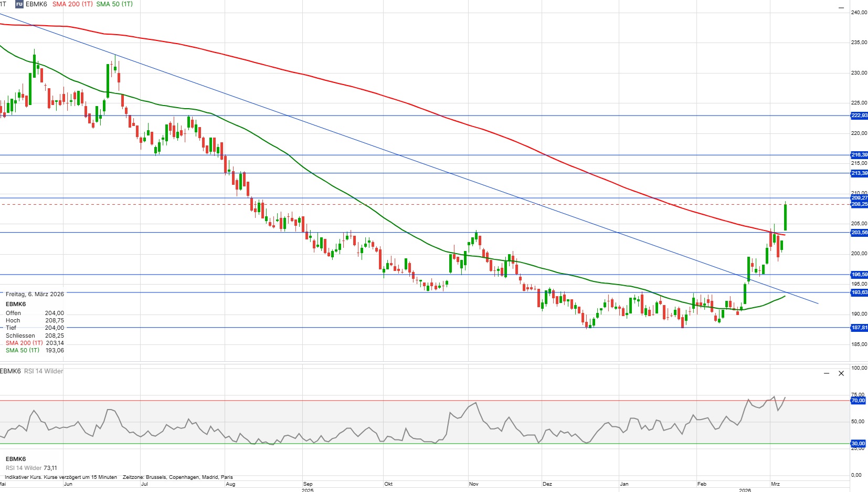Select the RSI 30,00 oversold level tag
The width and height of the screenshot is (868, 492).
point(858,444)
